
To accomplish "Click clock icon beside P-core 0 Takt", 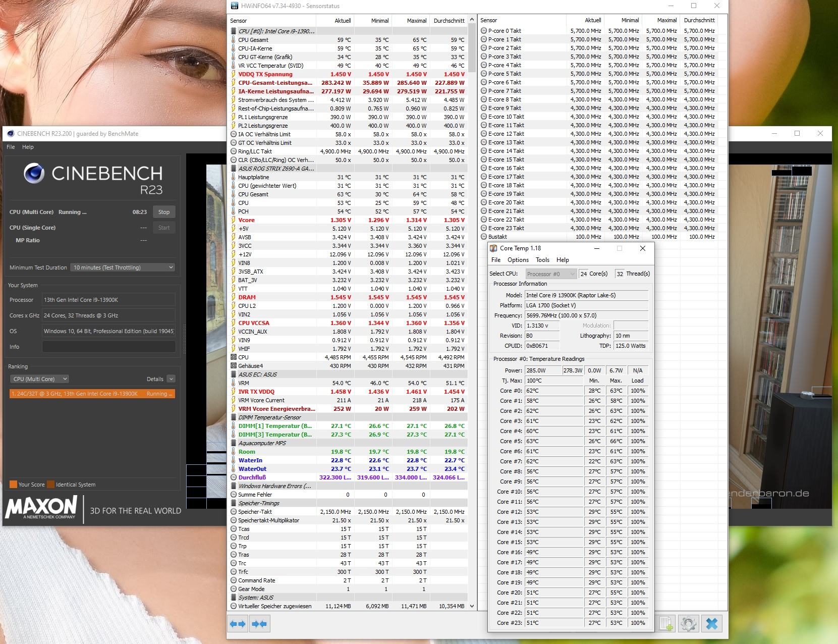I will point(484,31).
